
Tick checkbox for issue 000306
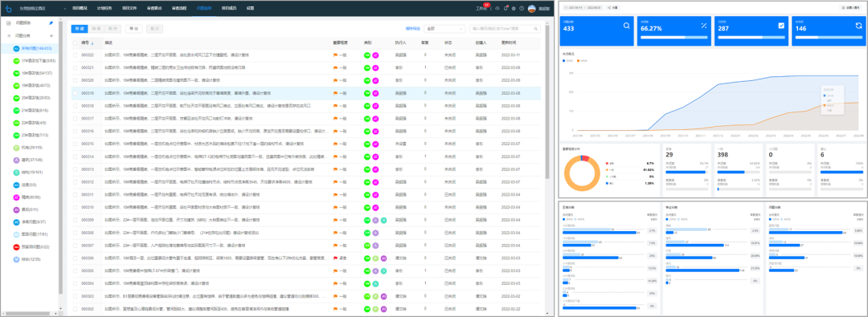click(76, 258)
